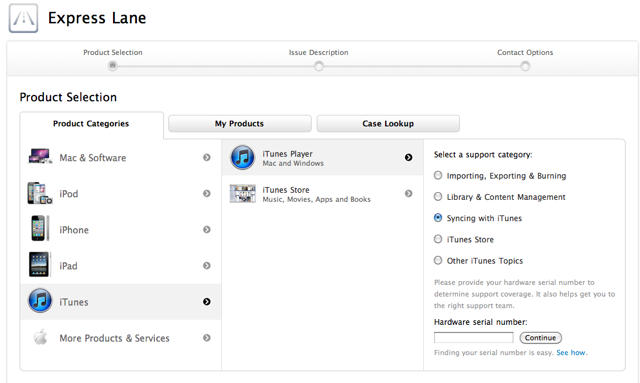The width and height of the screenshot is (640, 383).
Task: Expand the iPad category arrow
Action: click(207, 265)
